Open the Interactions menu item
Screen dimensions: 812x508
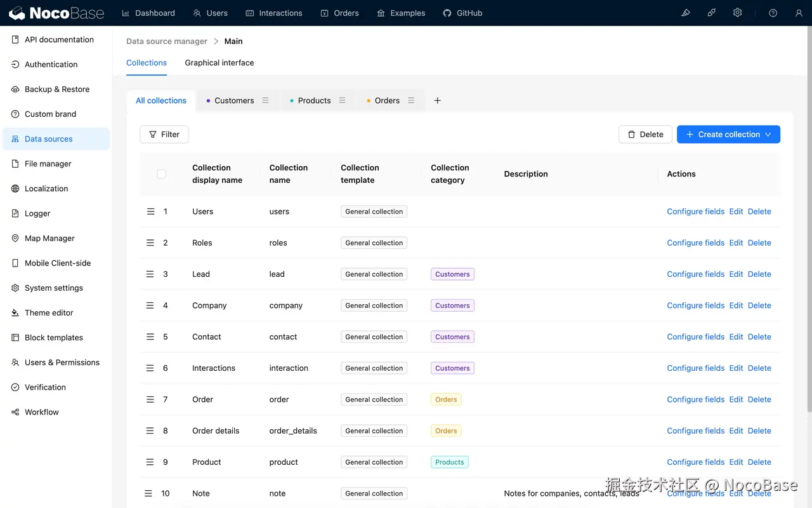[x=273, y=13]
